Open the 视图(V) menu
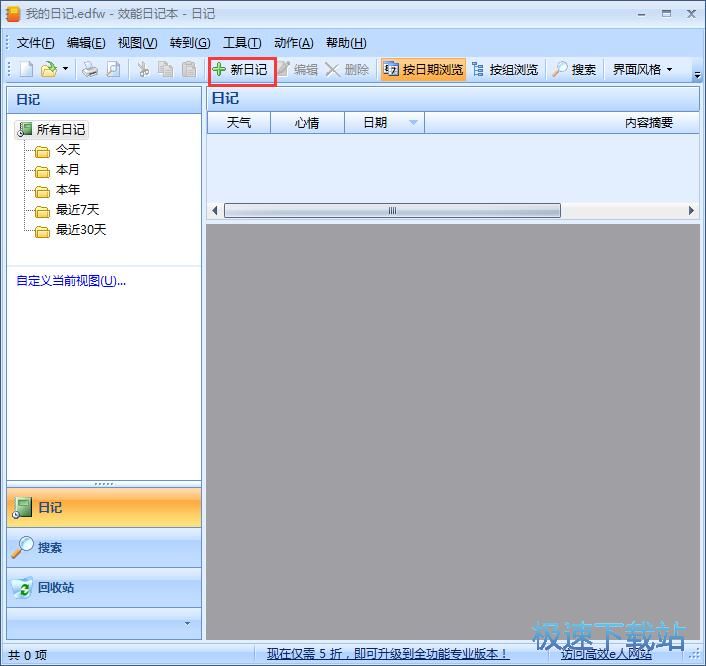The image size is (706, 666). 137,43
